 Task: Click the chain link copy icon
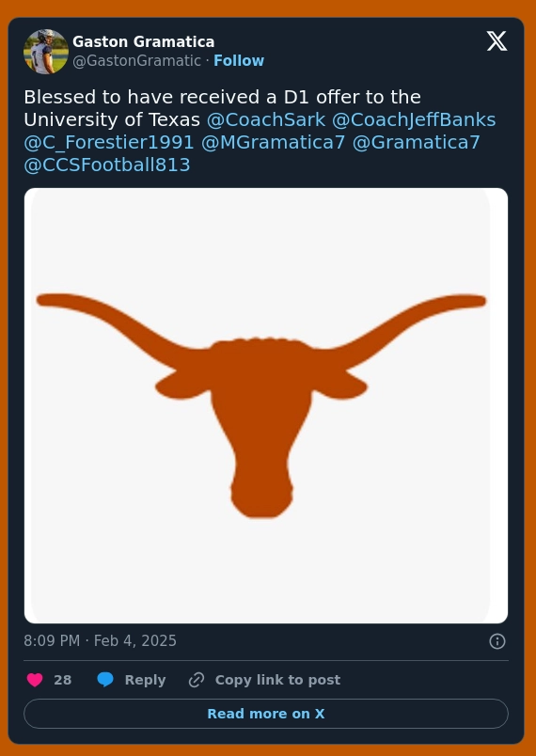coord(197,680)
